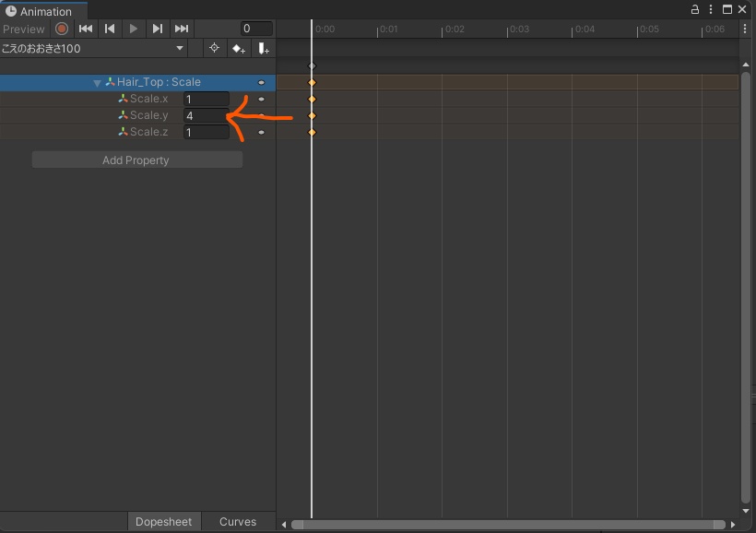Switch to the Curves view
This screenshot has height=533, width=756.
pos(238,521)
